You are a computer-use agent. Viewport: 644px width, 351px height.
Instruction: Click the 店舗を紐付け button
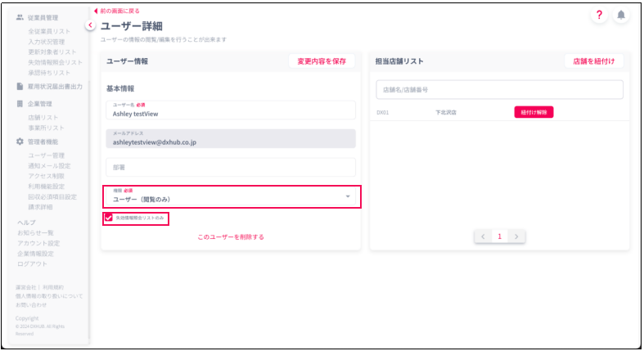click(x=593, y=61)
